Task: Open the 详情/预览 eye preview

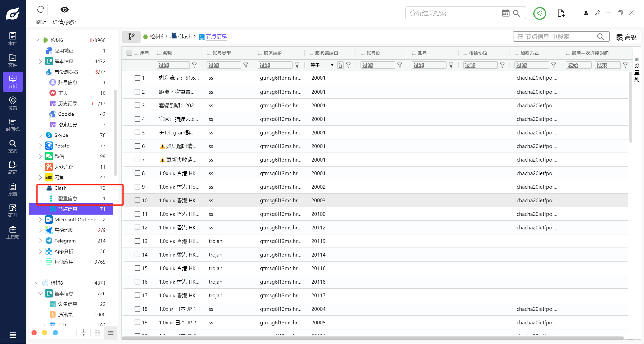Action: click(x=64, y=10)
